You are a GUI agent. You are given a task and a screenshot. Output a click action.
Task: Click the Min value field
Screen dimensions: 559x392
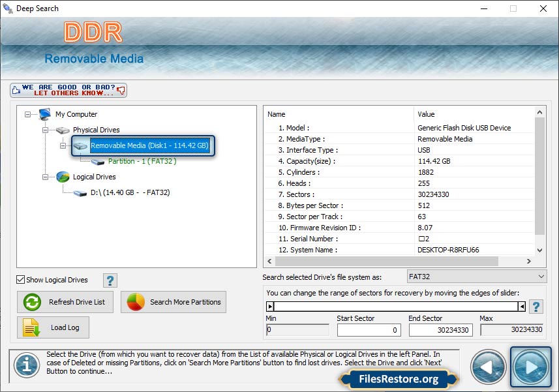point(297,329)
